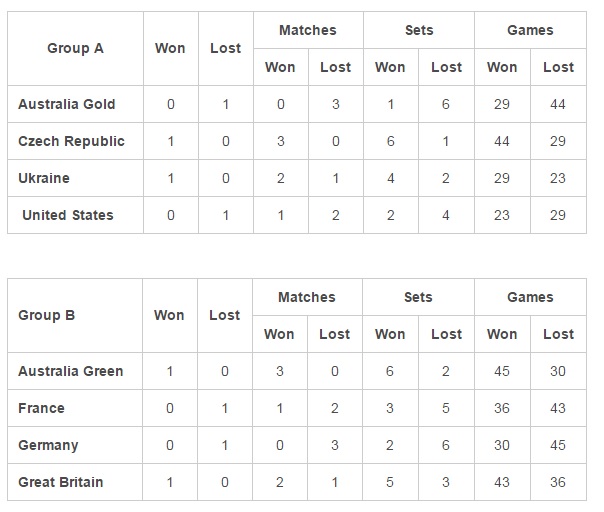Click the United States row label
The height and width of the screenshot is (512, 604).
pyautogui.click(x=68, y=215)
